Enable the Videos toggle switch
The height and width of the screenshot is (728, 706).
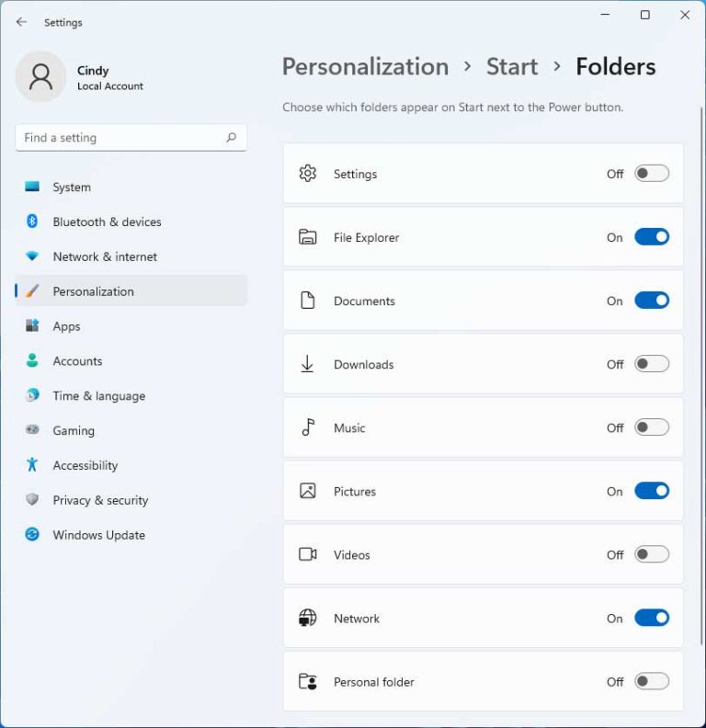coord(652,554)
